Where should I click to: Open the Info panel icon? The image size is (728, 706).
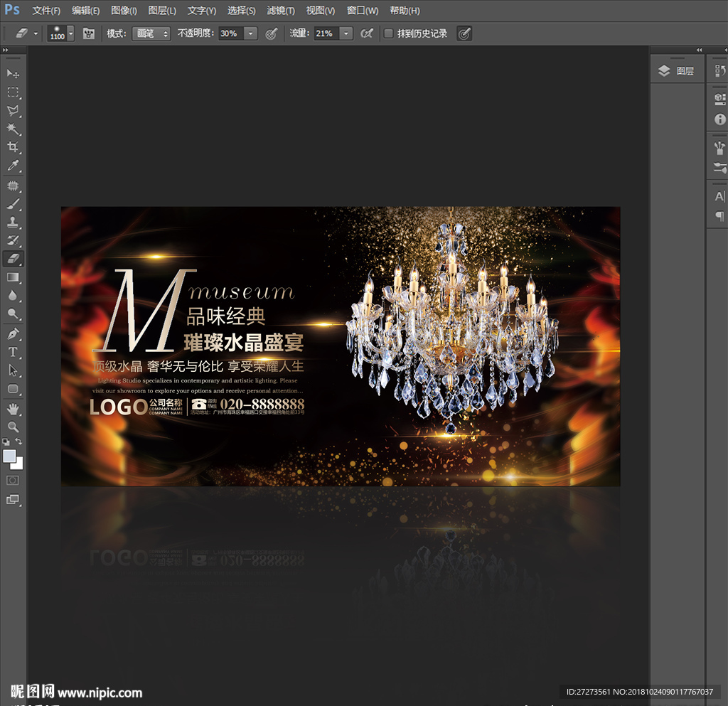pos(719,119)
